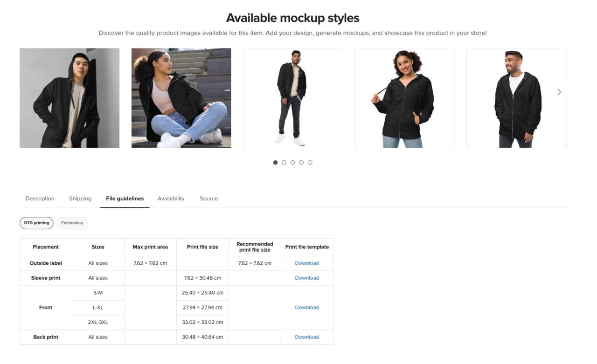Viewport: 597px width, 364px height.
Task: Download the Back print template
Action: tap(306, 337)
